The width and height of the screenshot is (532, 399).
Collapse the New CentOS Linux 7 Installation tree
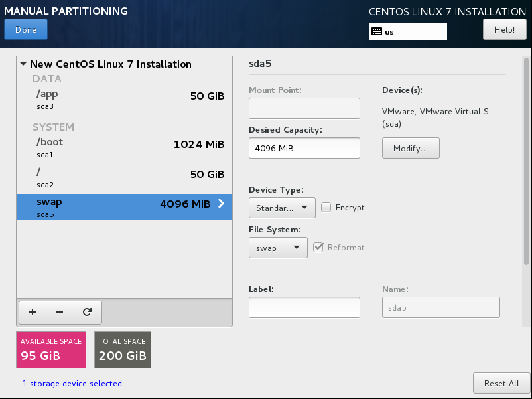(23, 64)
